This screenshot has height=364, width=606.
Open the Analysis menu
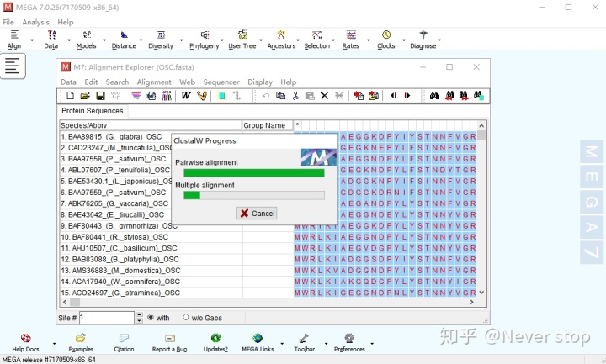[x=35, y=22]
